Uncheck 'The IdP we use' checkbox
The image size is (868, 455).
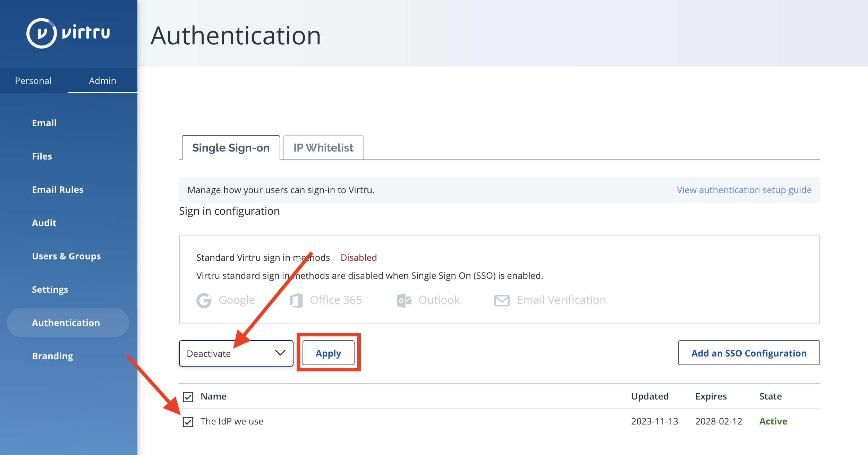[188, 422]
